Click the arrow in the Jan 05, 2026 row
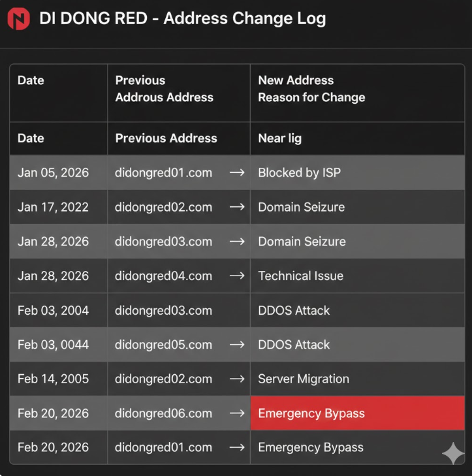The height and width of the screenshot is (476, 472). click(237, 173)
